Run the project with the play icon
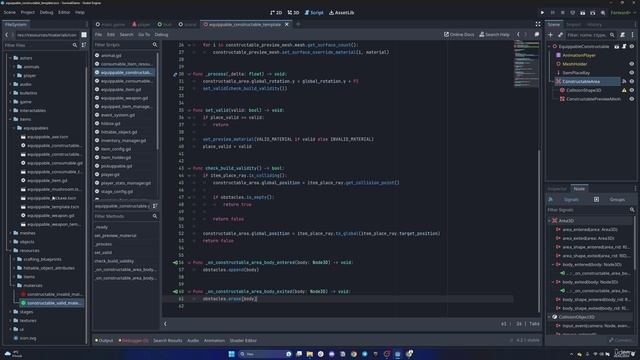The width and height of the screenshot is (640, 360). pos(542,13)
